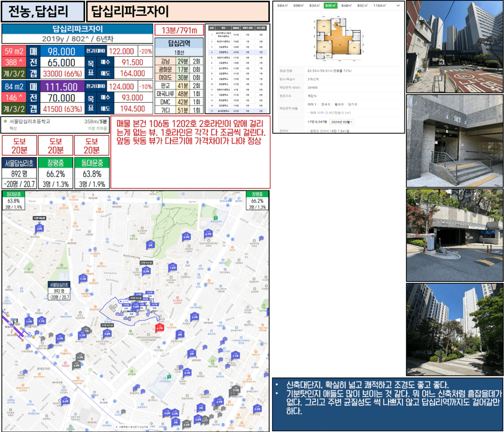The image size is (504, 432).
Task: Select the 41500 (63%) gap cell
Action: (62, 109)
